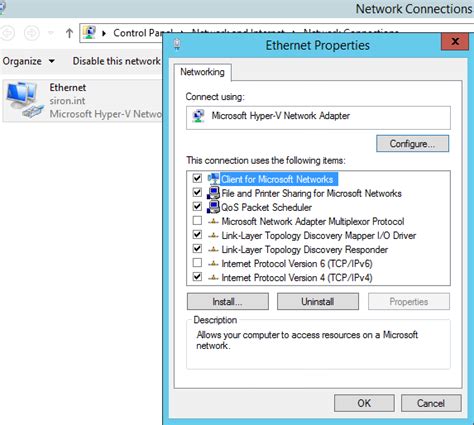Uncheck File and Printer Sharing checkbox
This screenshot has height=425, width=474.
tap(197, 192)
